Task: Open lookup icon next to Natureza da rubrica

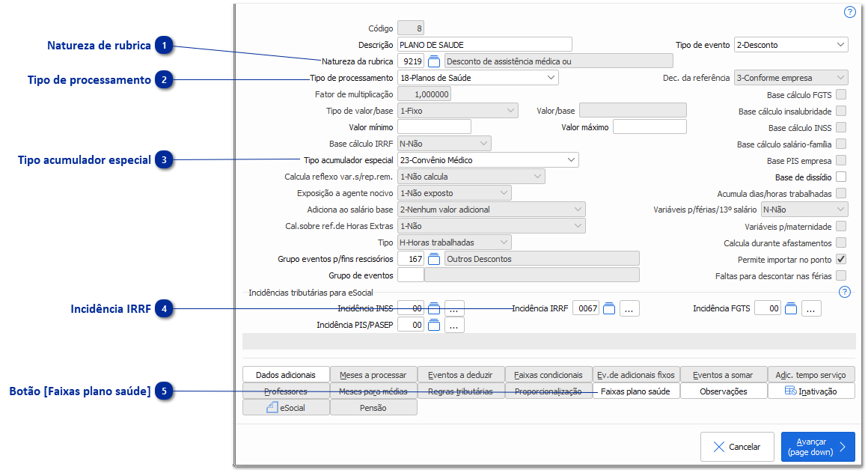Action: [434, 61]
